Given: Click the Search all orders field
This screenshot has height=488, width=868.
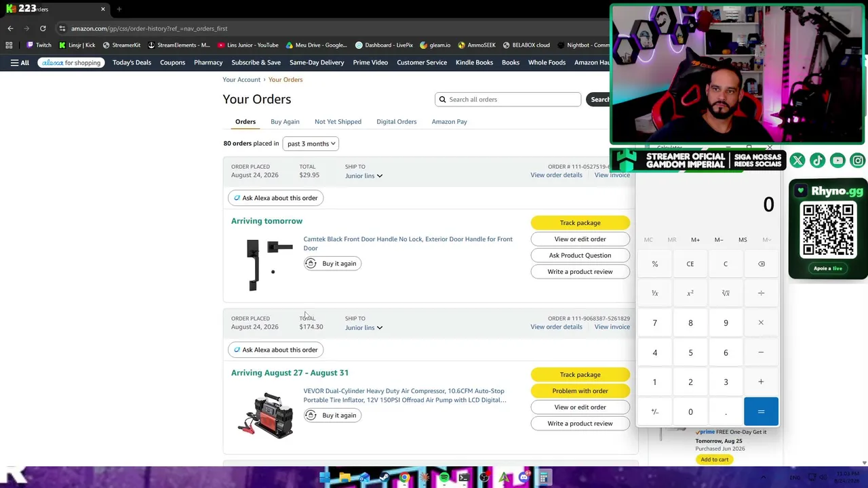Looking at the screenshot, I should (508, 100).
